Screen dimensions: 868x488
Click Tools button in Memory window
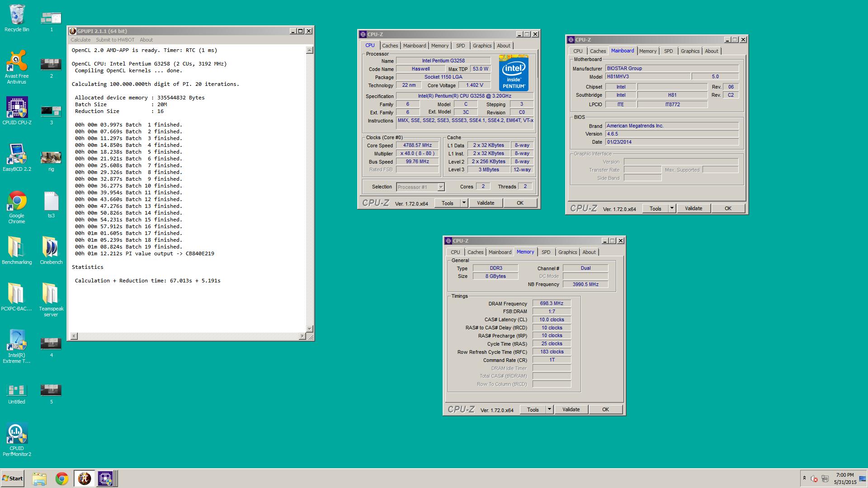[x=533, y=410]
